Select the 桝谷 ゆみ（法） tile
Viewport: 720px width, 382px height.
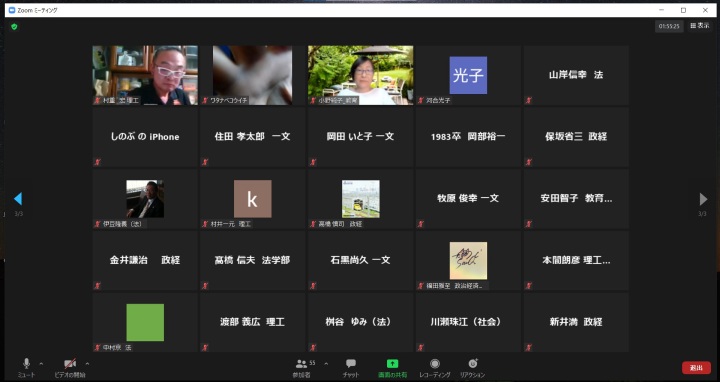360,322
